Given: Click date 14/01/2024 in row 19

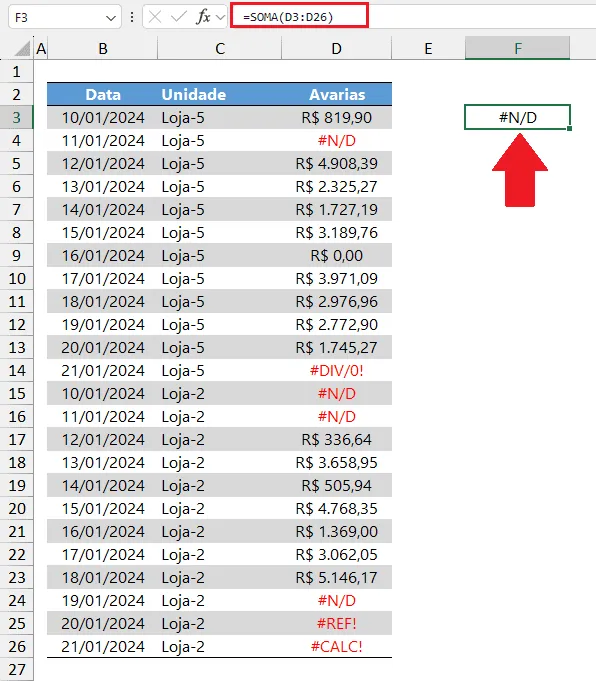Looking at the screenshot, I should click(x=103, y=486).
